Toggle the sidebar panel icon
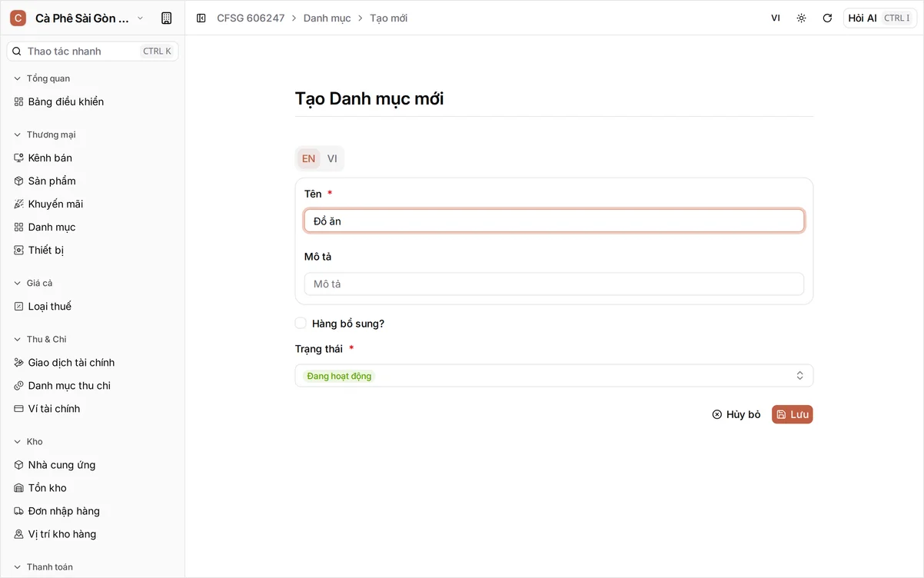 (x=201, y=18)
